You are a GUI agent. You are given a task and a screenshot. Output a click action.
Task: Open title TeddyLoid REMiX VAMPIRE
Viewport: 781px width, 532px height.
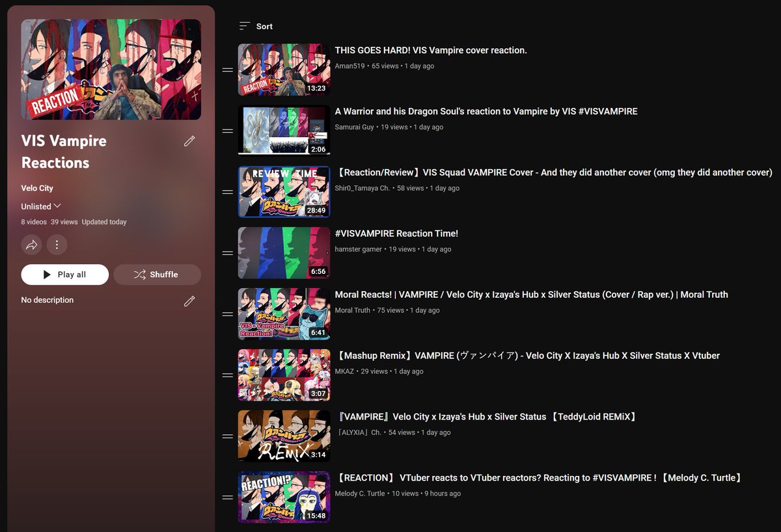click(x=486, y=417)
